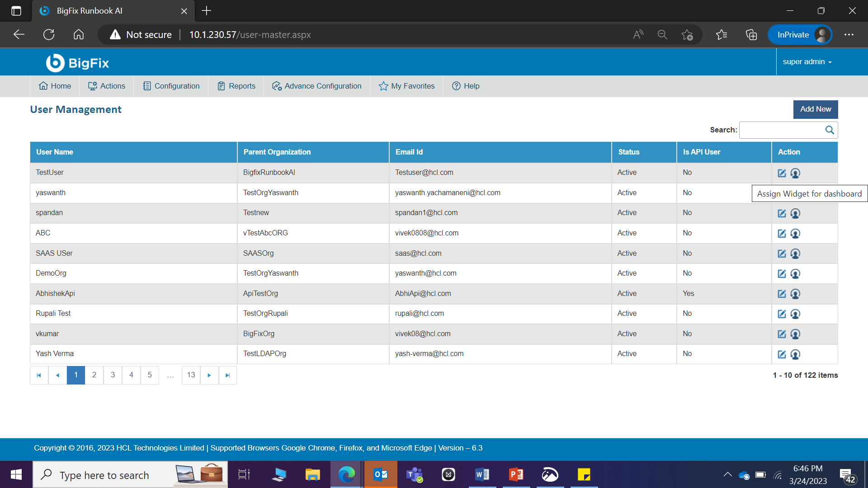Open browser favorites star icon
Screen dimensions: 868x488
[x=722, y=35]
